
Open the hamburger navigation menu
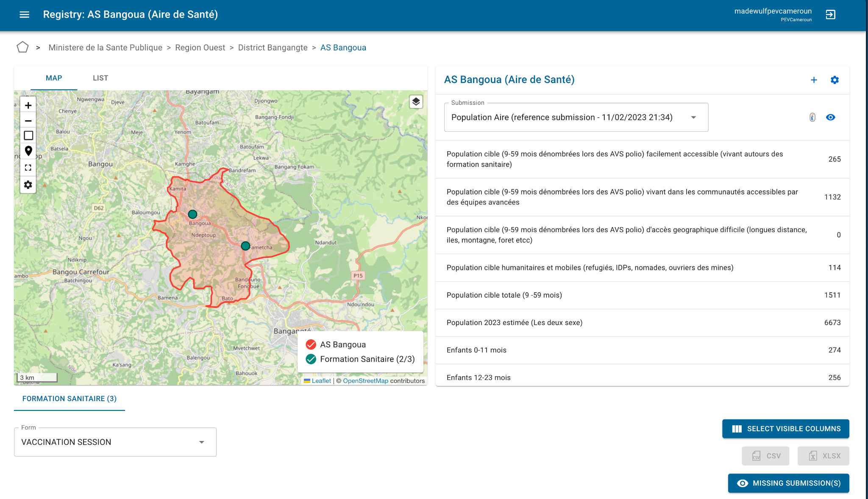[x=25, y=14]
